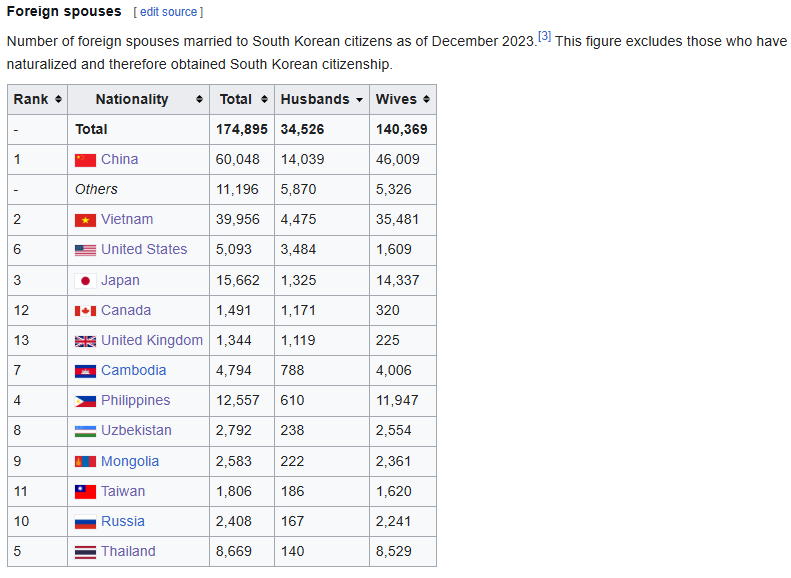
Task: Open the China article link
Action: click(x=120, y=159)
